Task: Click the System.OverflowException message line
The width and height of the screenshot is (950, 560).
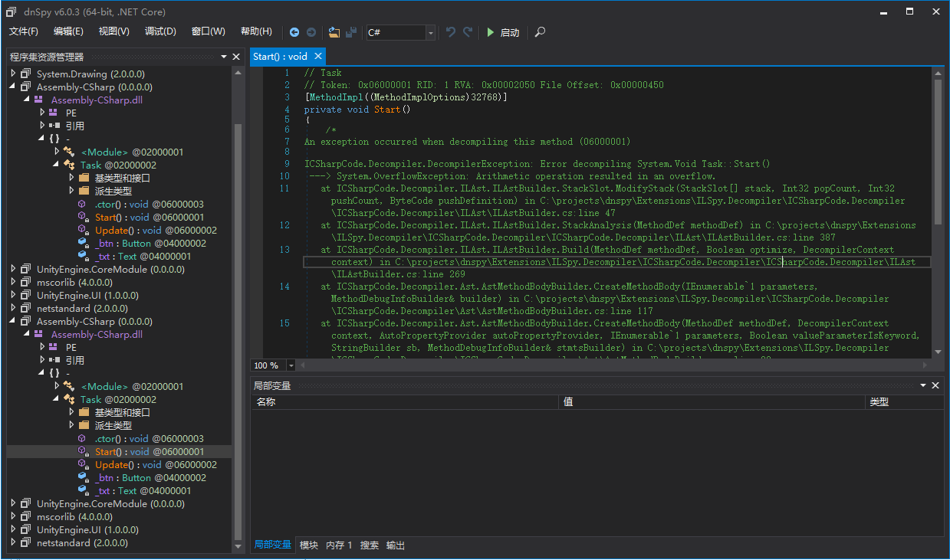Action: (512, 176)
